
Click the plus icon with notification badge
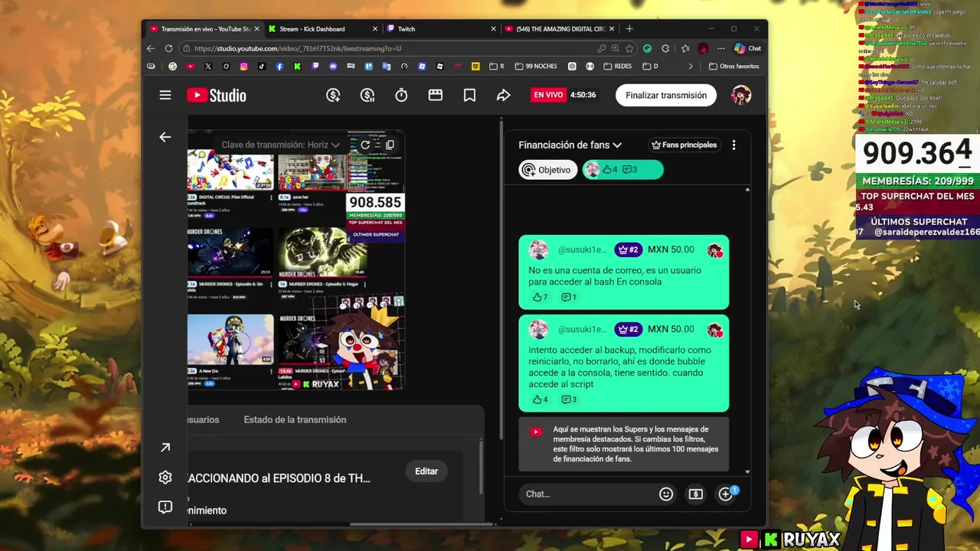click(727, 494)
